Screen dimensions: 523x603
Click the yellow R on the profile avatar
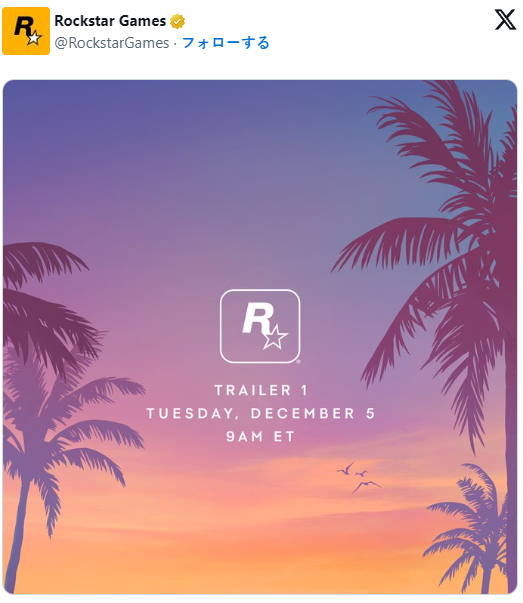point(23,27)
